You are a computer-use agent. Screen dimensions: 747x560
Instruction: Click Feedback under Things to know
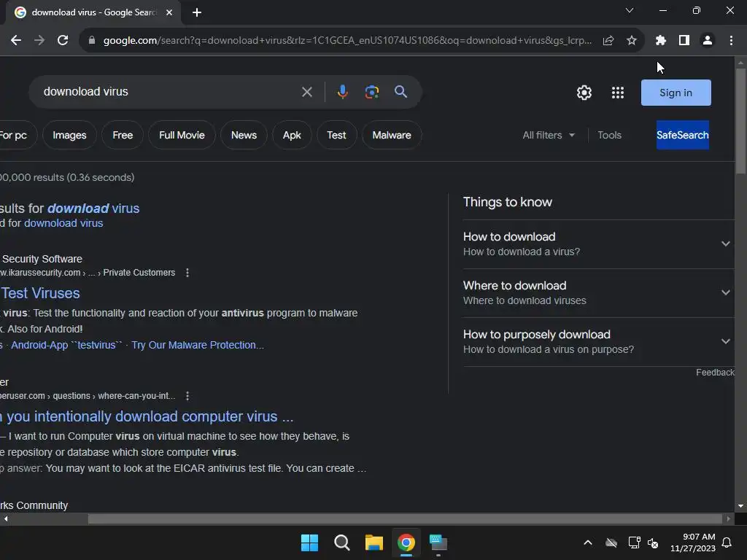coord(715,373)
